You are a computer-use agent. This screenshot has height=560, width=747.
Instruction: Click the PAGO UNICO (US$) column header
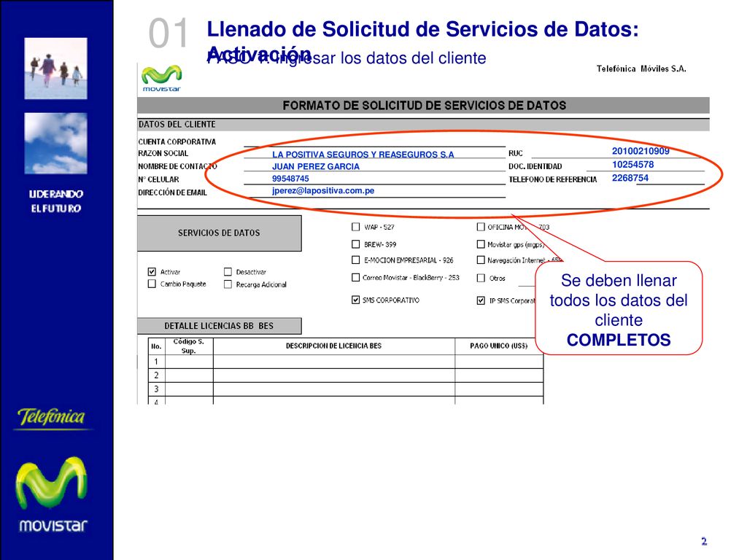tap(498, 346)
